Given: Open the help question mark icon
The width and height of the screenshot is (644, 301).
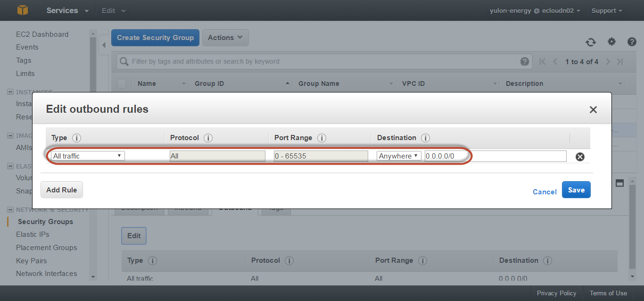Looking at the screenshot, I should click(632, 42).
